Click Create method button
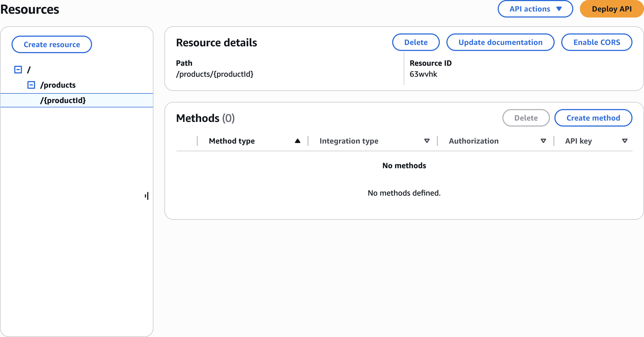Viewport: 644px width, 337px height. click(x=593, y=118)
